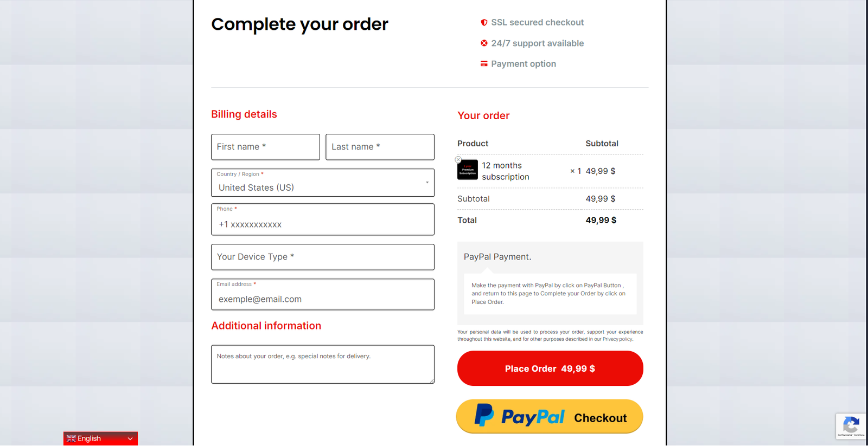The image size is (868, 446).
Task: Focus the First name field
Action: coord(265,147)
